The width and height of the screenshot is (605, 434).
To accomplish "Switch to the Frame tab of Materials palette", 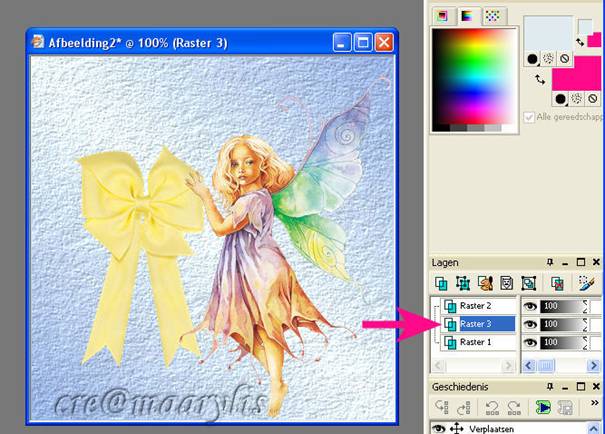I will [442, 16].
